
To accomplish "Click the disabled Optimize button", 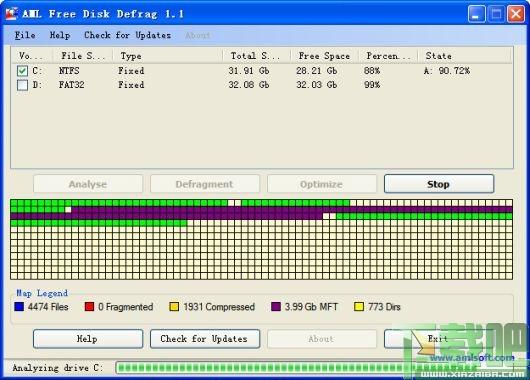I will tap(321, 184).
